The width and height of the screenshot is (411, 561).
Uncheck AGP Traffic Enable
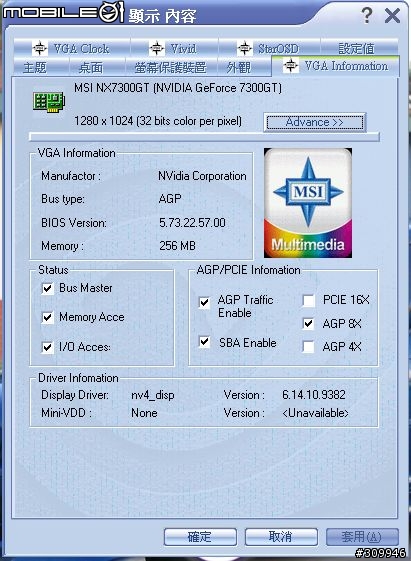tap(204, 303)
